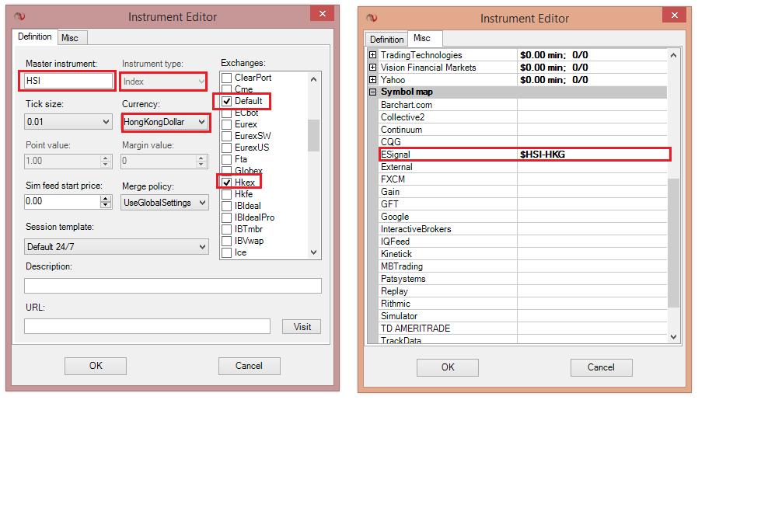The image size is (761, 532).
Task: Click Symbol map scroll up arrow
Action: pyautogui.click(x=673, y=55)
